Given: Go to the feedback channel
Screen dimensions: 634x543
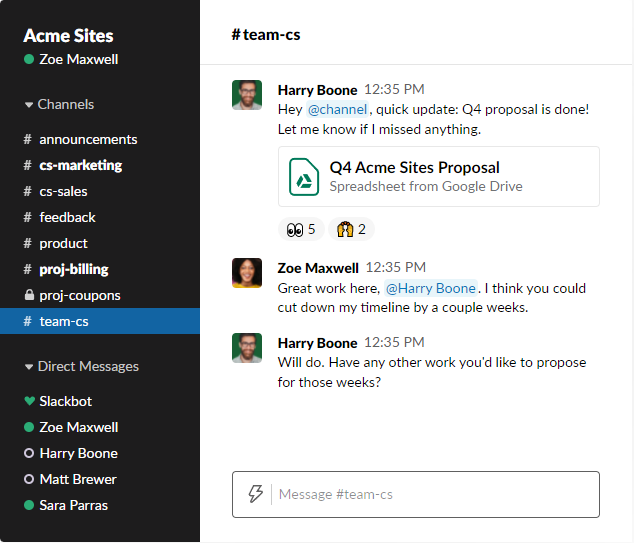Looking at the screenshot, I should point(100,217).
